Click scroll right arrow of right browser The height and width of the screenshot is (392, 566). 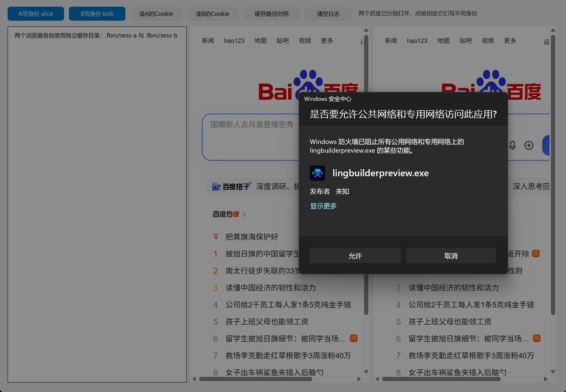coord(545,379)
